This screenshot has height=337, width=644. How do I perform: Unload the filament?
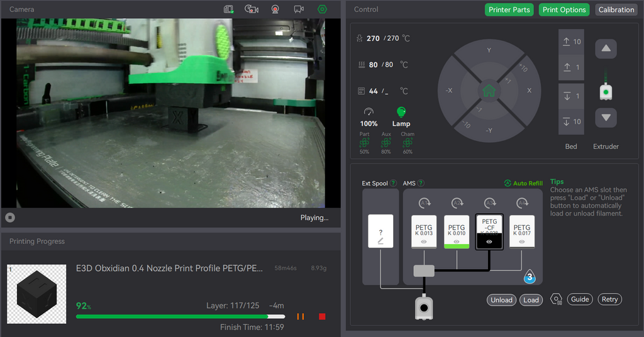pyautogui.click(x=501, y=300)
